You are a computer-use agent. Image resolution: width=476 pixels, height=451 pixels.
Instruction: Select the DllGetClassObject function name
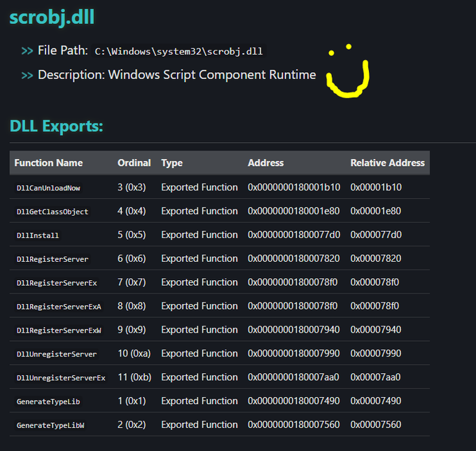[52, 211]
